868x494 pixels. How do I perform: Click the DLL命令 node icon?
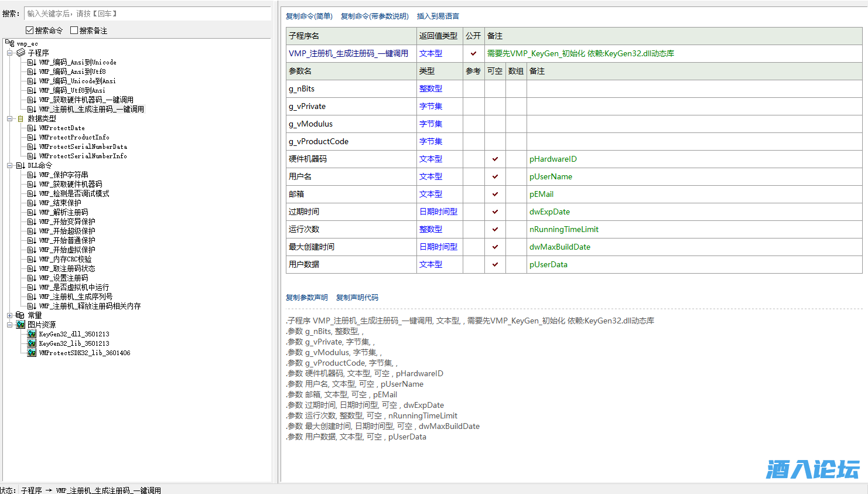(x=20, y=165)
